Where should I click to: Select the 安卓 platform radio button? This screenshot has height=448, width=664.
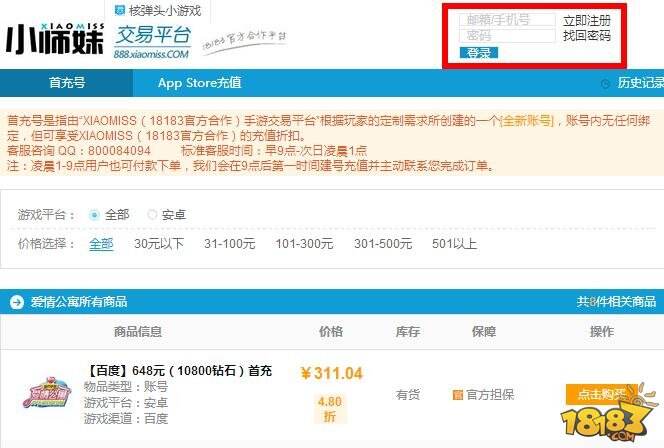152,215
